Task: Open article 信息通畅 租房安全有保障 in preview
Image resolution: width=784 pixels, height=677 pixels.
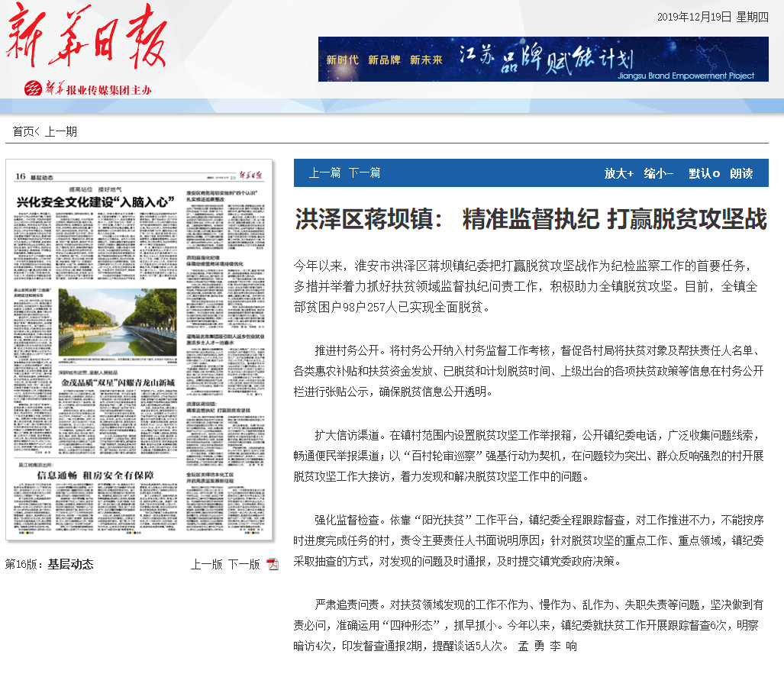Action: (x=95, y=475)
